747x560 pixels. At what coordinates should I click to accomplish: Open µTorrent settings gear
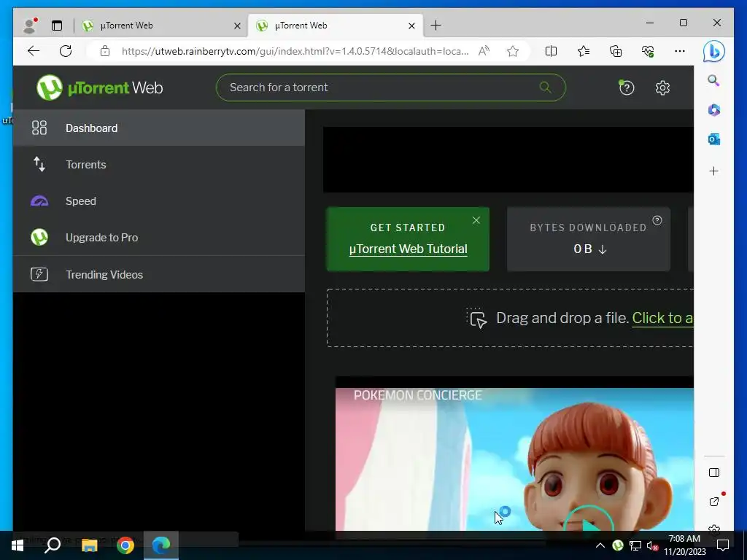pyautogui.click(x=662, y=87)
